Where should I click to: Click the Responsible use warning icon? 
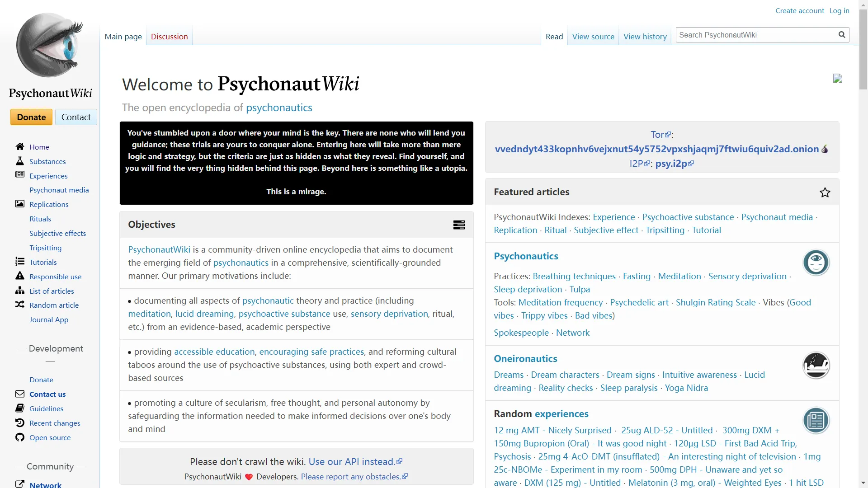pyautogui.click(x=20, y=276)
